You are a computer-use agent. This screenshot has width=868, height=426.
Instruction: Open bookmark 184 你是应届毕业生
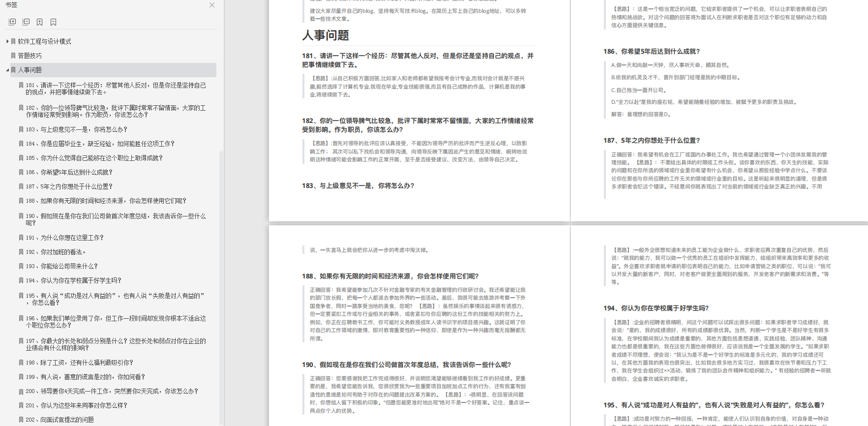[x=100, y=144]
